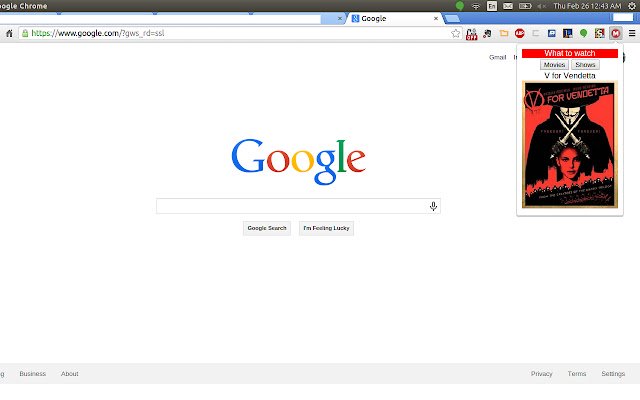Click the Google search input box
Viewport: 640px width, 400px height.
(298, 207)
